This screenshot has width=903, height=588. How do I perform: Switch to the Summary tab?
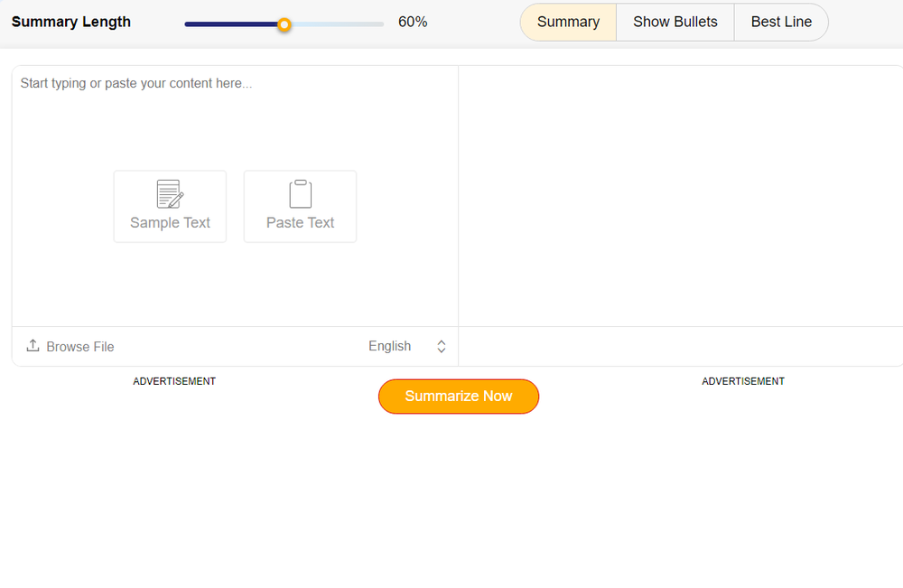[568, 22]
